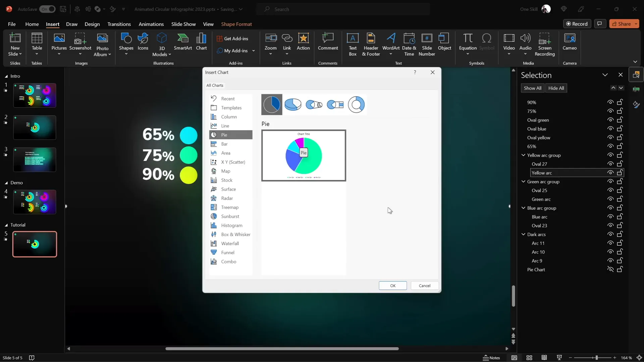Click the Action button in Links
The height and width of the screenshot is (362, 644).
303,42
